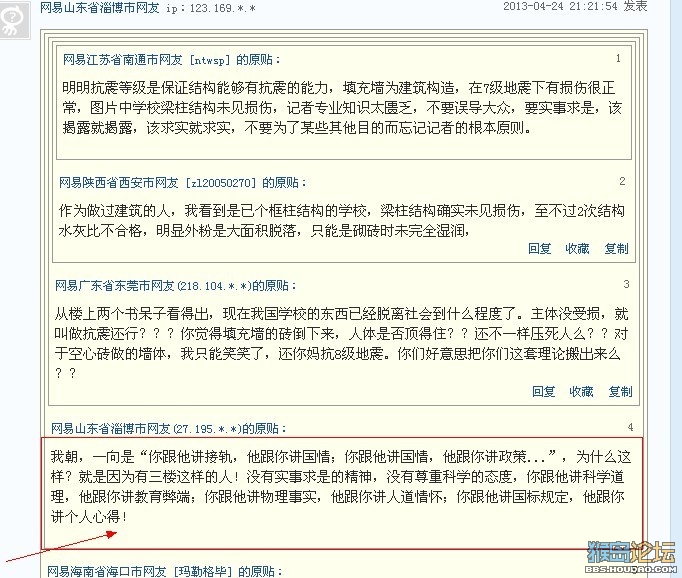Click the 回复 link under comment 3
The height and width of the screenshot is (578, 682).
tap(543, 391)
